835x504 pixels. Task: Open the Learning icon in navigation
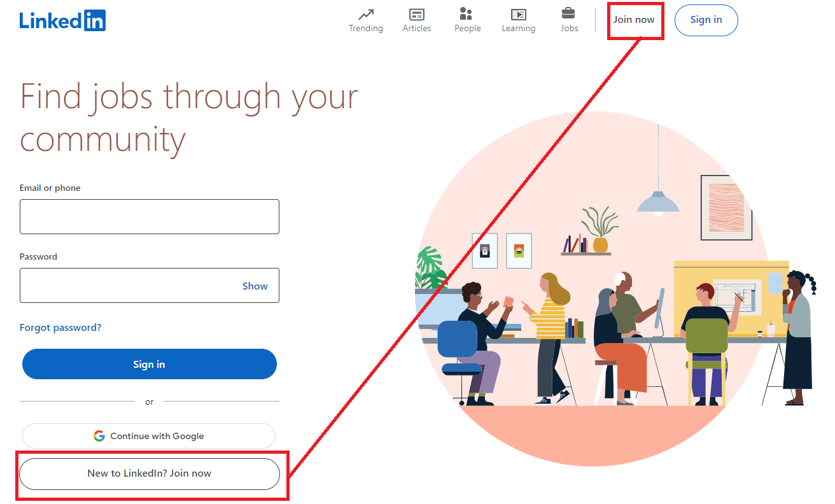518,14
